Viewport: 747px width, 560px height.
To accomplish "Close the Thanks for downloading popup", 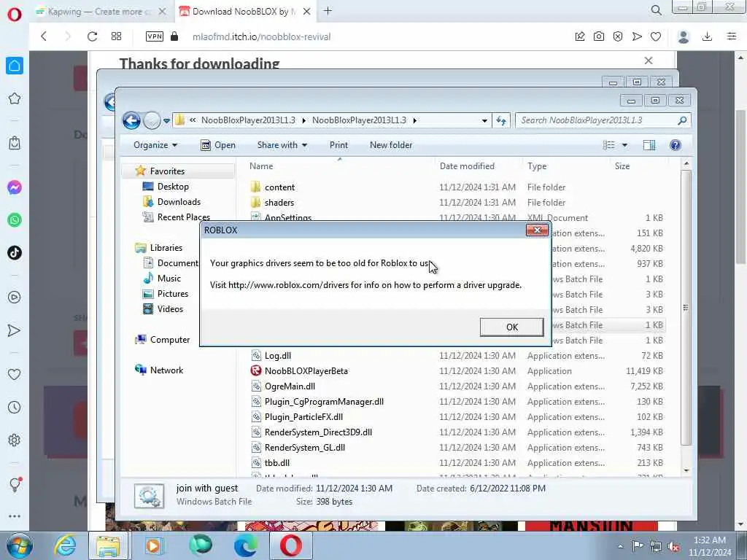I will point(649,61).
